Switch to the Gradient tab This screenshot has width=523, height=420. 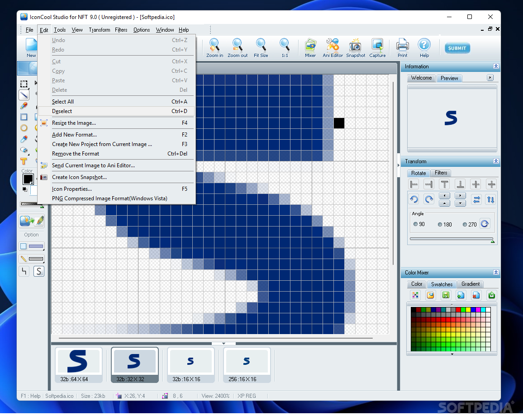point(471,284)
